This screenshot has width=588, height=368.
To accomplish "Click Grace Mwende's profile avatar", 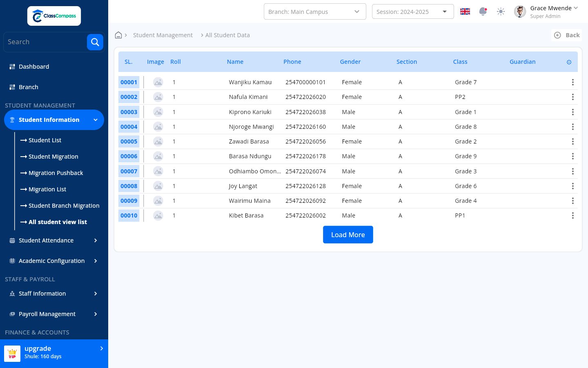I will 520,11.
